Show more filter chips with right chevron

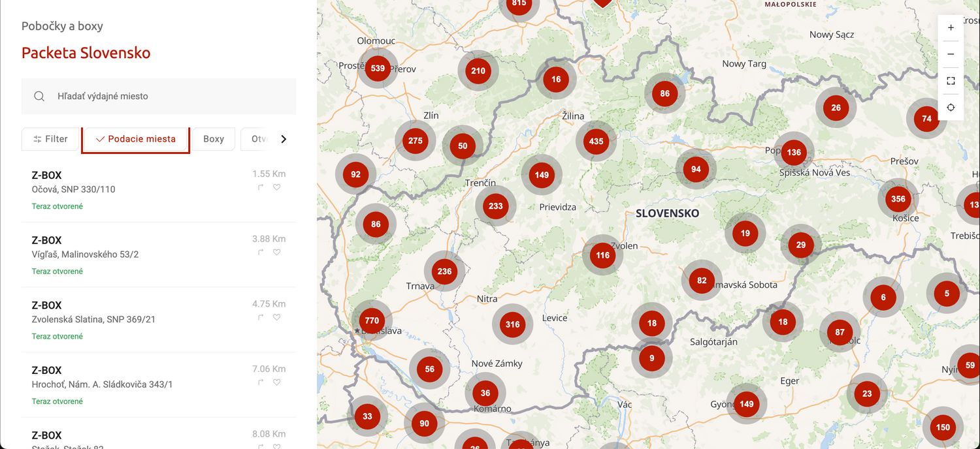(x=284, y=139)
